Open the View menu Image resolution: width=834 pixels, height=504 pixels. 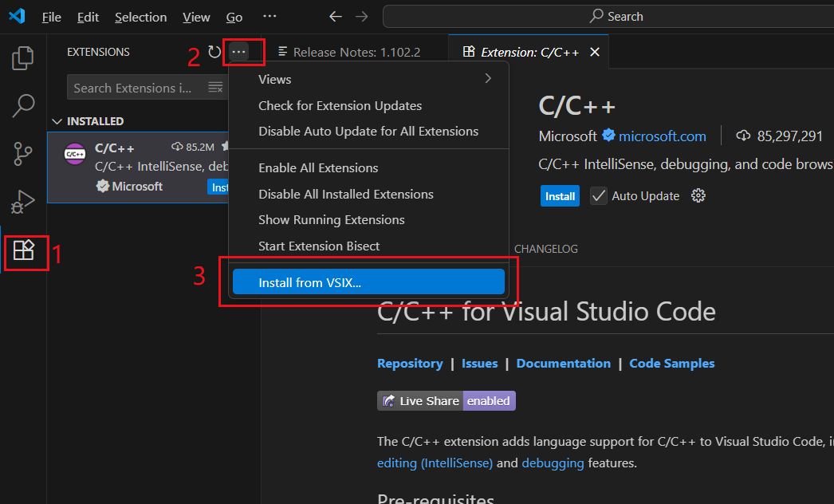(196, 17)
